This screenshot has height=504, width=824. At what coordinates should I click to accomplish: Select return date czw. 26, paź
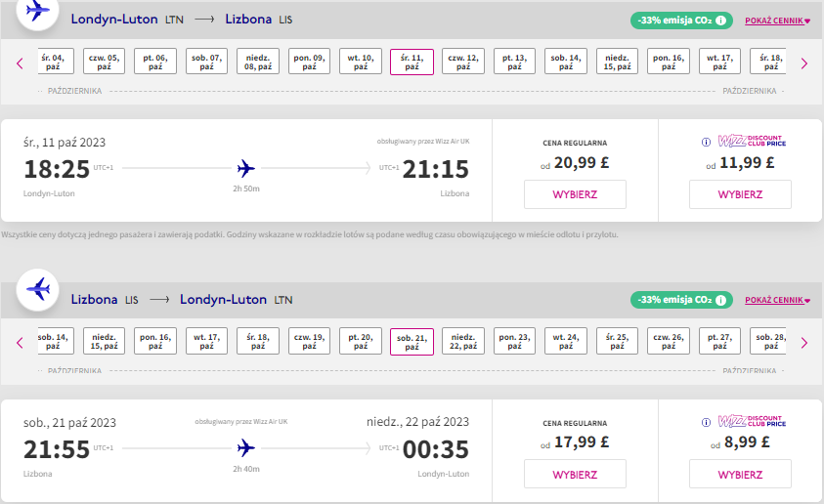tap(669, 341)
